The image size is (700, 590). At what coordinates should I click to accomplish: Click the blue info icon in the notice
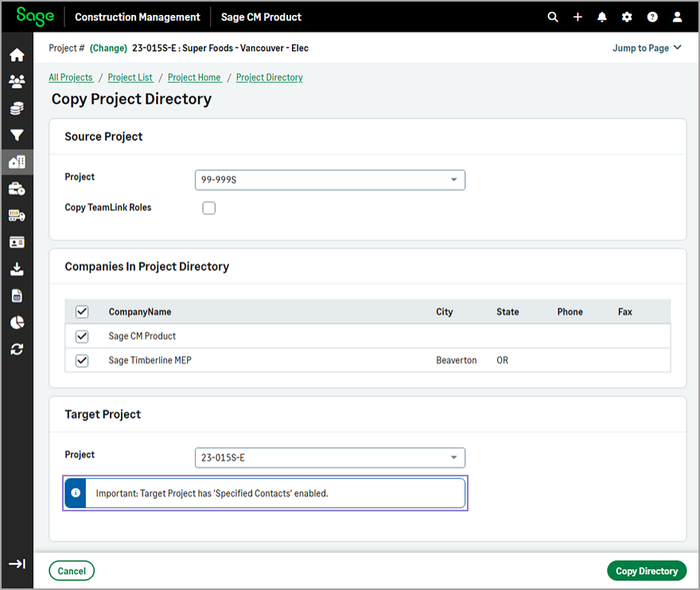[x=76, y=493]
